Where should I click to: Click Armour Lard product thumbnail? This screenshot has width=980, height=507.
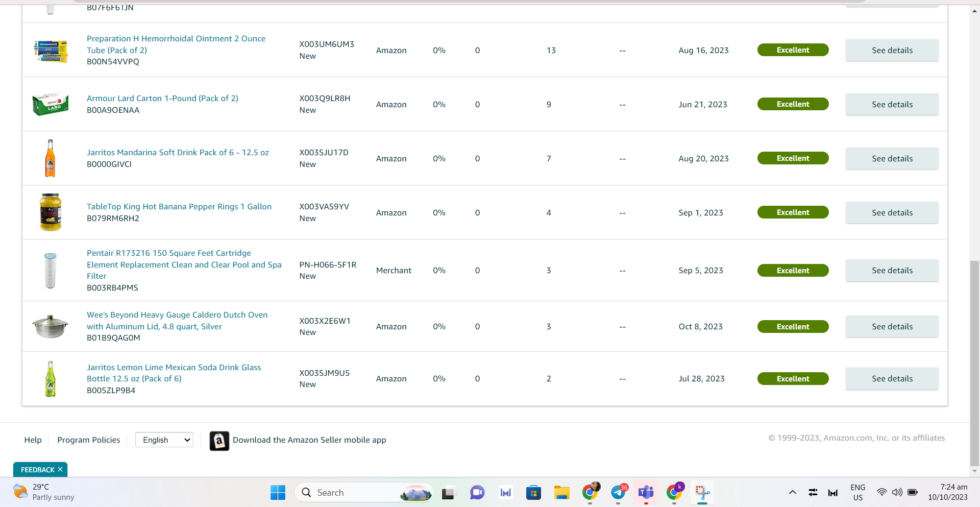(51, 104)
